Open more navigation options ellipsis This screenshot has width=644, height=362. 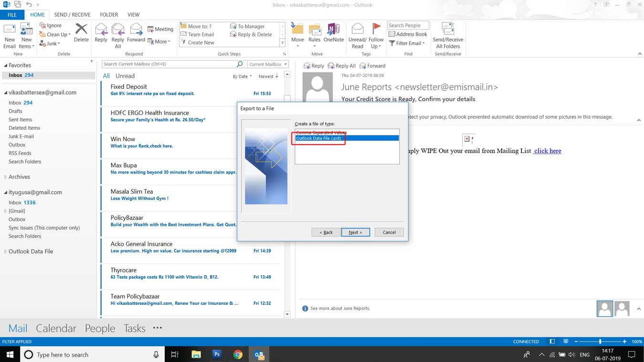[157, 328]
